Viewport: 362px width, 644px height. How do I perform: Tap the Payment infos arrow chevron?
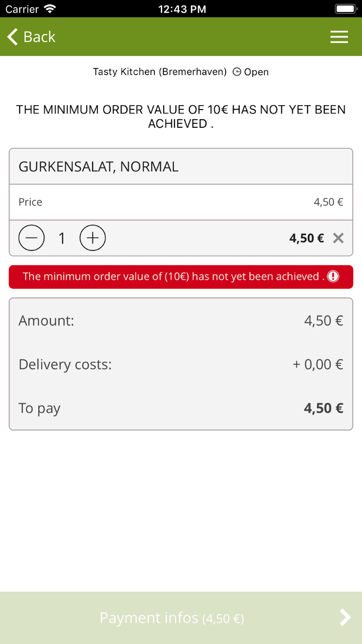(x=345, y=618)
